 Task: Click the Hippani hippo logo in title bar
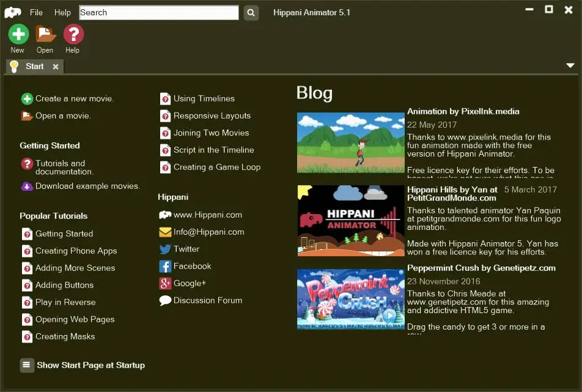pos(13,12)
